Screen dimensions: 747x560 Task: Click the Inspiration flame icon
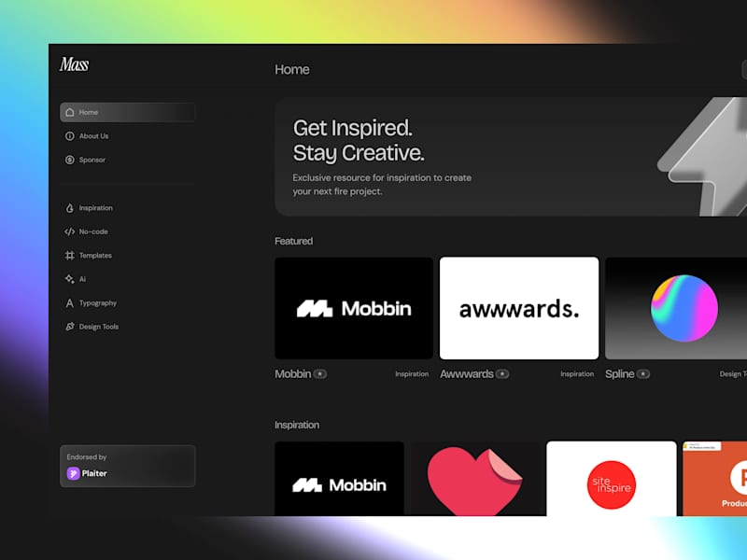click(69, 208)
